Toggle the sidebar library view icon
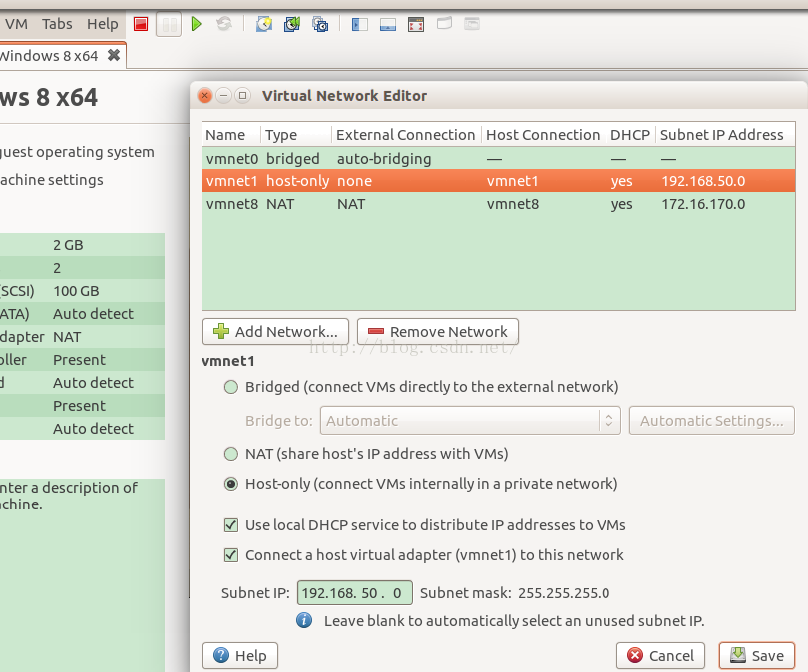The height and width of the screenshot is (672, 808). pyautogui.click(x=360, y=24)
